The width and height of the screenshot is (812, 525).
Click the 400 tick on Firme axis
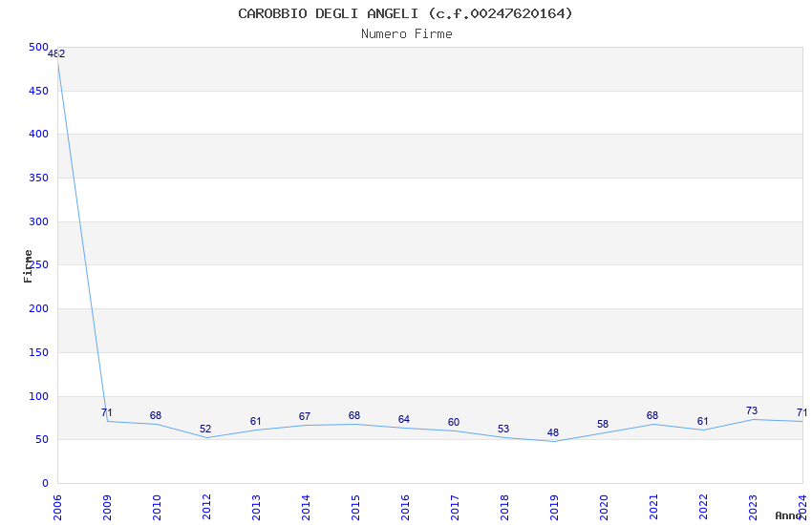[x=39, y=134]
